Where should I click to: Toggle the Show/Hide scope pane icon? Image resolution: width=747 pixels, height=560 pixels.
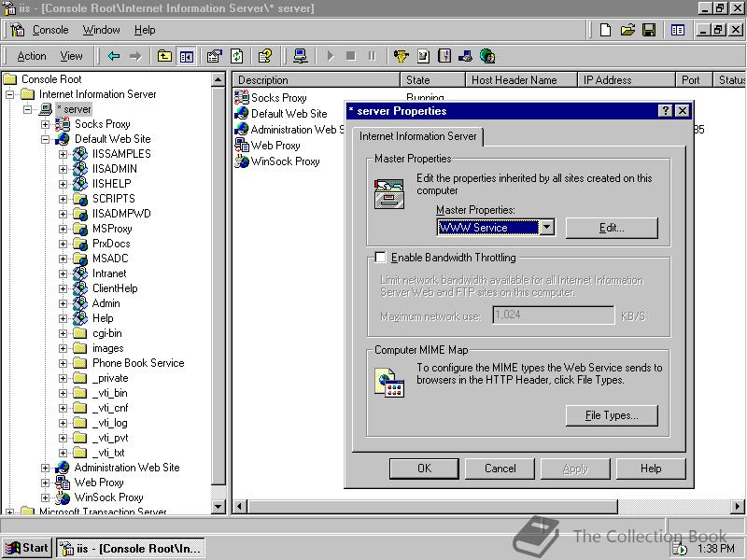186,56
